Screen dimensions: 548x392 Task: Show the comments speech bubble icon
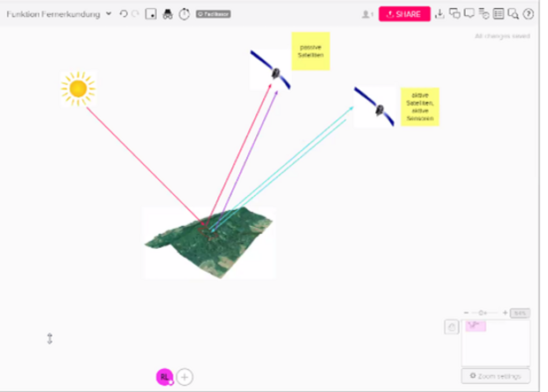tap(469, 13)
